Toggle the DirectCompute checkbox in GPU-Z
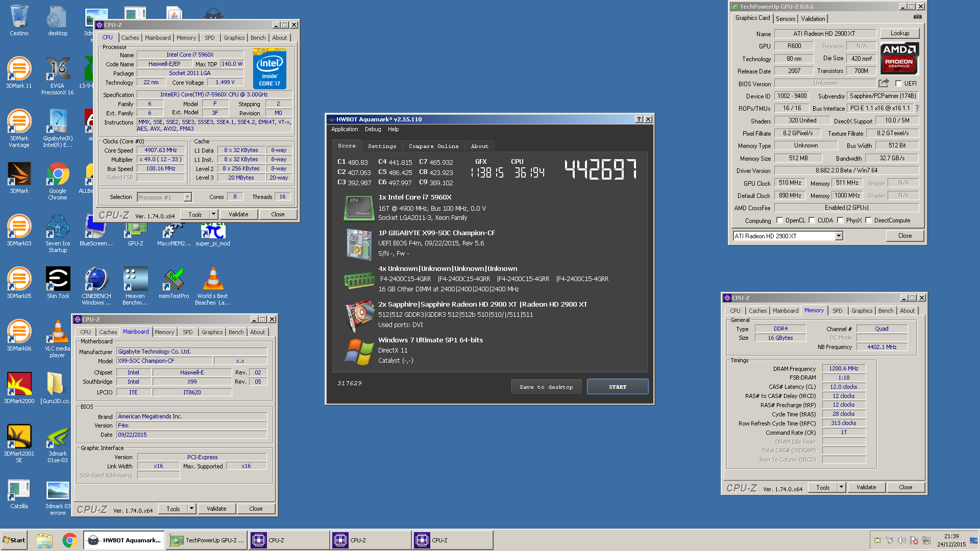Screen dimensions: 980x551 (x=868, y=220)
